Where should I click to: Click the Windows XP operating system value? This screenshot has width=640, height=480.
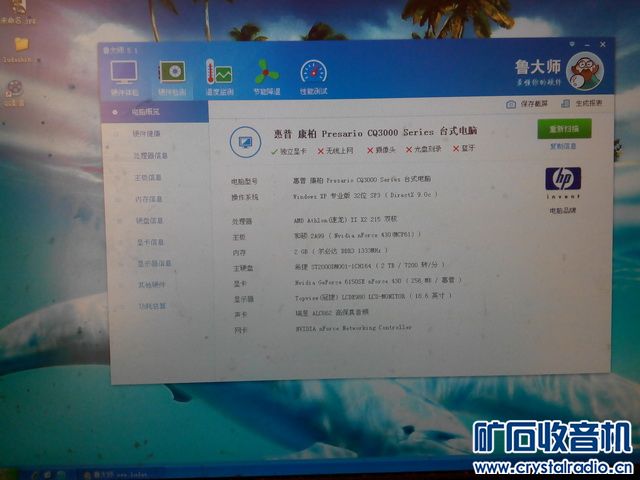pos(365,196)
